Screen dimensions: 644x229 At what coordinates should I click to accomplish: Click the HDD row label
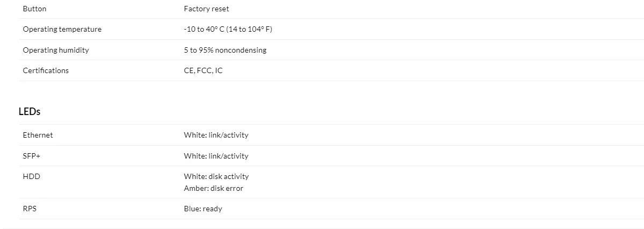32,177
